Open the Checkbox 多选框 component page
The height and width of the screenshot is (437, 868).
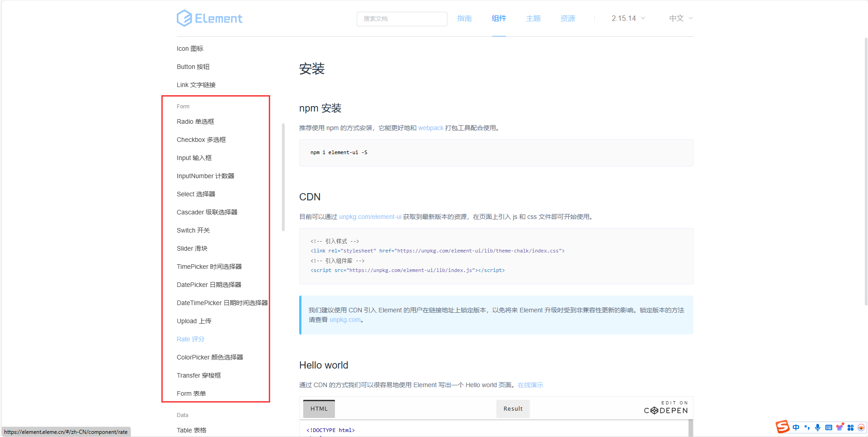(201, 139)
